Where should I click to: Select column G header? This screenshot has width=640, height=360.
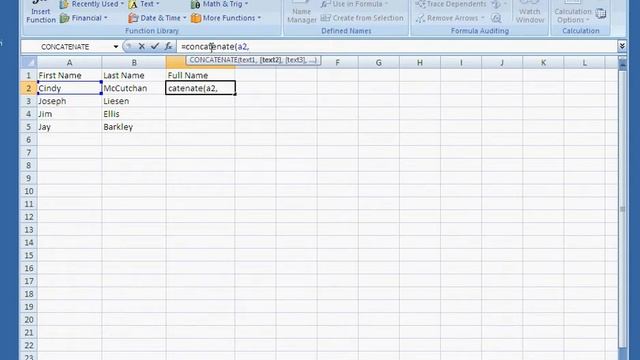(379, 62)
